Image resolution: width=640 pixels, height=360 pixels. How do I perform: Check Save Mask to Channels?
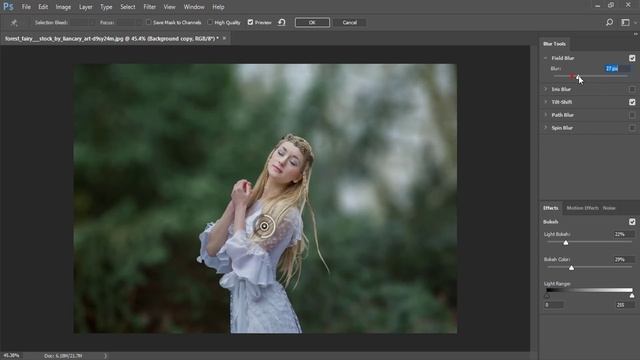pyautogui.click(x=149, y=22)
